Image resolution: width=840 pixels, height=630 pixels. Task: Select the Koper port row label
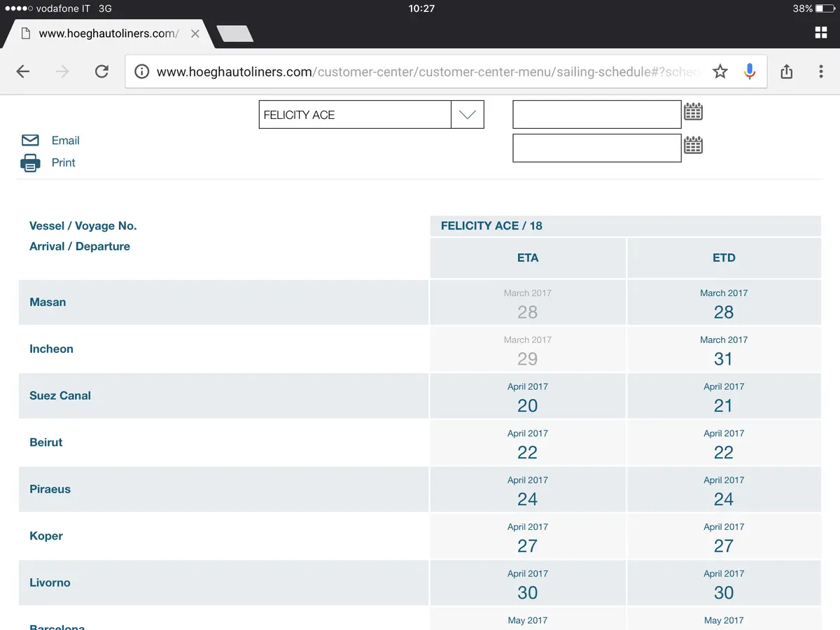click(x=46, y=536)
